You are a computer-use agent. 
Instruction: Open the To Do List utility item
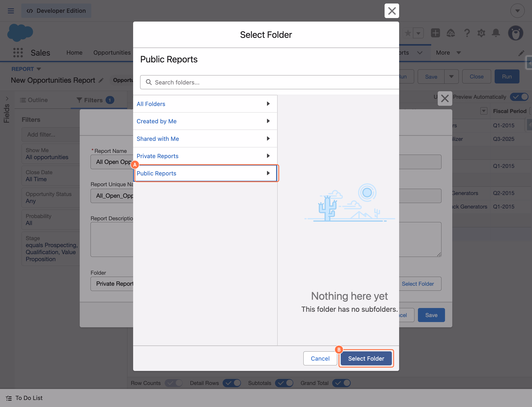click(x=24, y=398)
